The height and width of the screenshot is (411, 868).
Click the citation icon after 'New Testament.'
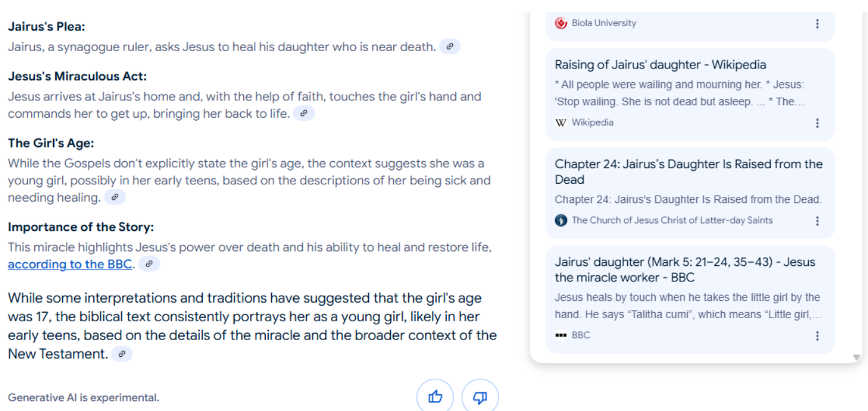pyautogui.click(x=122, y=354)
